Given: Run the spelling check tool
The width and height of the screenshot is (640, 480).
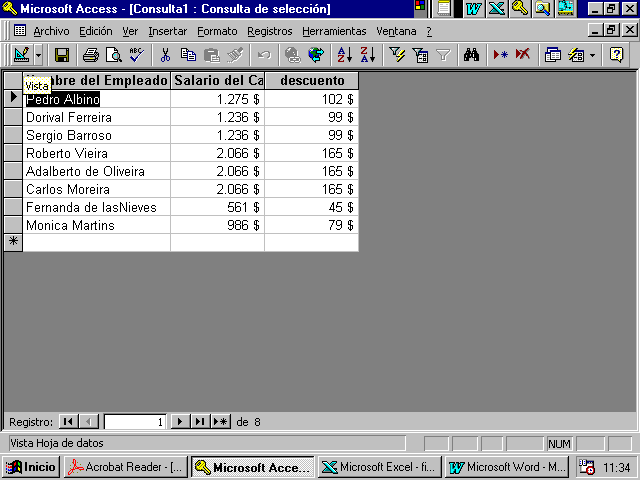Looking at the screenshot, I should pyautogui.click(x=136, y=55).
